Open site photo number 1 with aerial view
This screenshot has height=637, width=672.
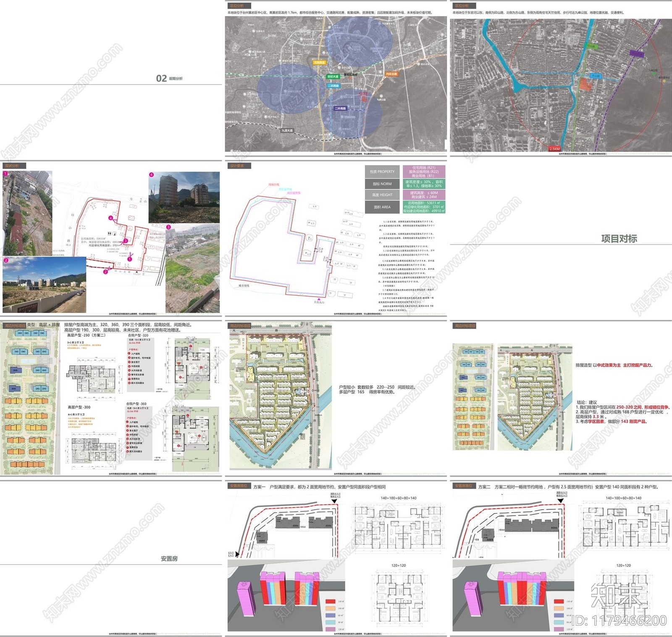pyautogui.click(x=28, y=213)
